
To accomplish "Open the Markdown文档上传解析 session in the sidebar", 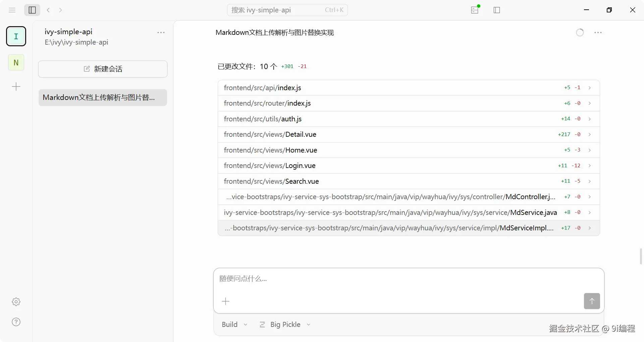I will point(103,98).
